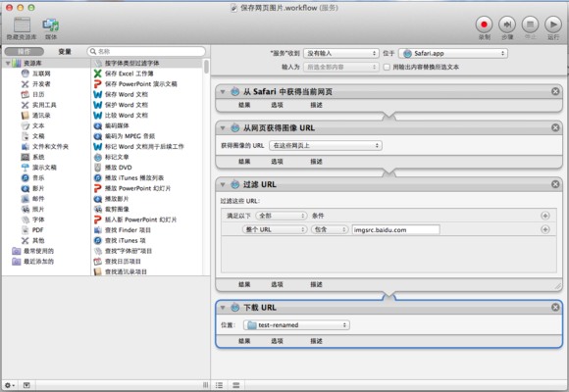This screenshot has width=569, height=392.
Task: Remove the 从 Safari 中获得当前网页 action
Action: pos(555,91)
